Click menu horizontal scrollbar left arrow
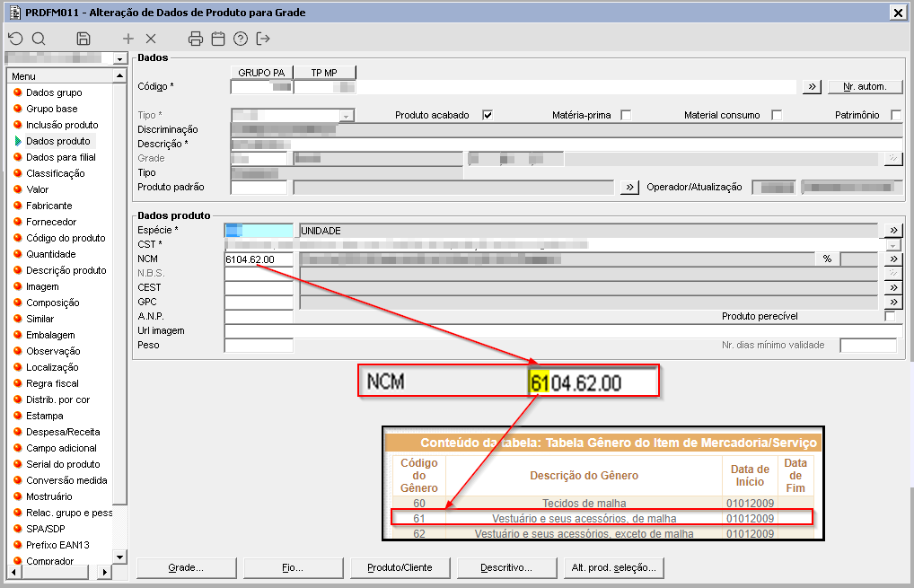The image size is (914, 588). tap(13, 572)
